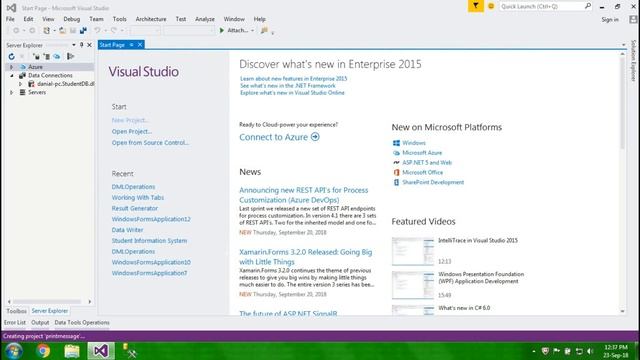Click the Open File toolbar icon

click(x=62, y=30)
